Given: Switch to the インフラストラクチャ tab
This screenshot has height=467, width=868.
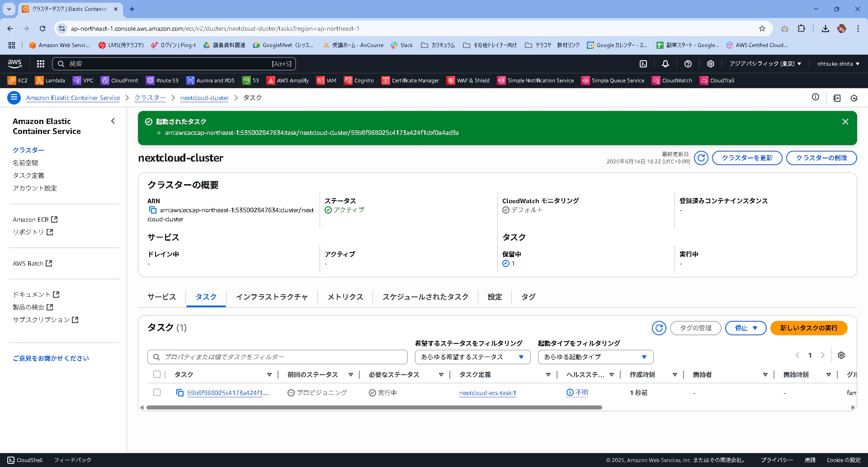Looking at the screenshot, I should (x=272, y=297).
